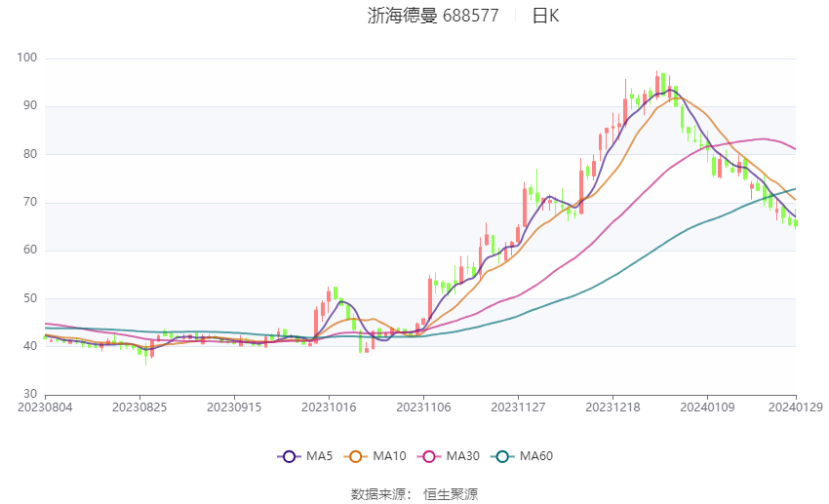This screenshot has height=504, width=829.
Task: Click the 20230915 x-axis date label
Action: [234, 407]
